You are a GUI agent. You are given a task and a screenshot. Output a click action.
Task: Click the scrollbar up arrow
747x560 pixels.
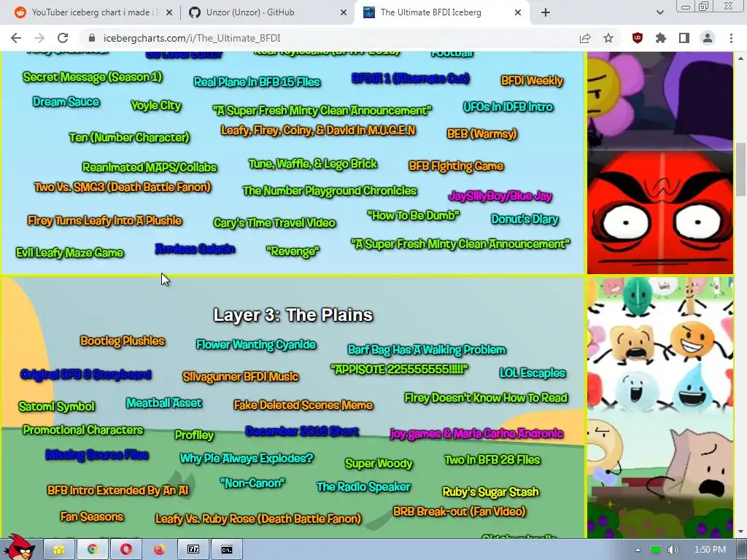[x=740, y=58]
